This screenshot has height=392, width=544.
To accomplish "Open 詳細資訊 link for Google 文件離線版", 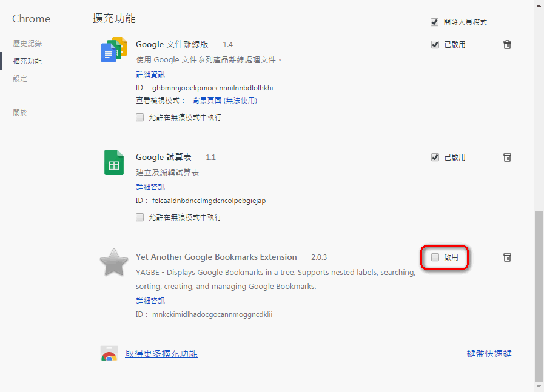I will (x=150, y=74).
